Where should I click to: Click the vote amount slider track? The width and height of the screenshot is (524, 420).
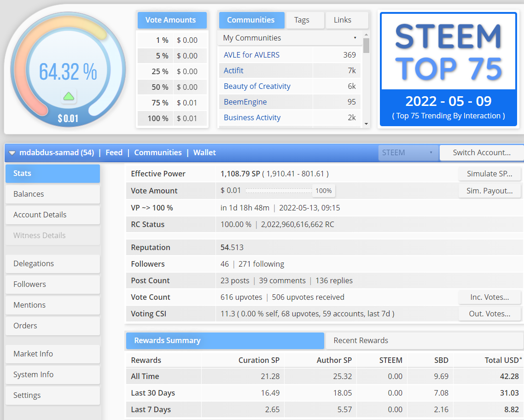279,191
